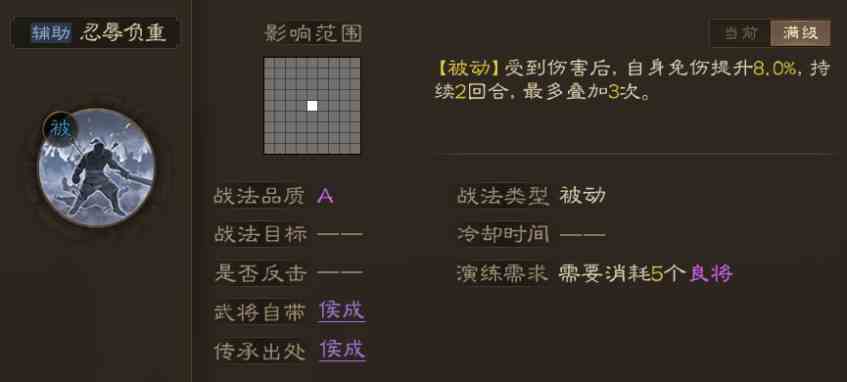
Task: Click the 影响范围 grid map
Action: (312, 106)
